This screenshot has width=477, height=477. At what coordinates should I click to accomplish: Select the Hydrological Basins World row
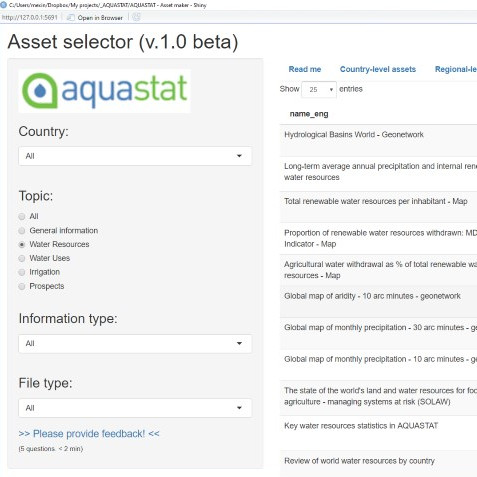[378, 141]
